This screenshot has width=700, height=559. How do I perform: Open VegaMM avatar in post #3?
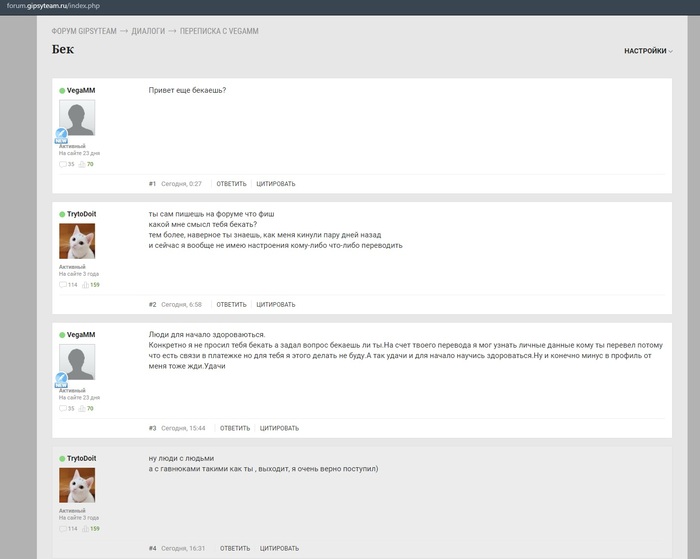coord(77,362)
